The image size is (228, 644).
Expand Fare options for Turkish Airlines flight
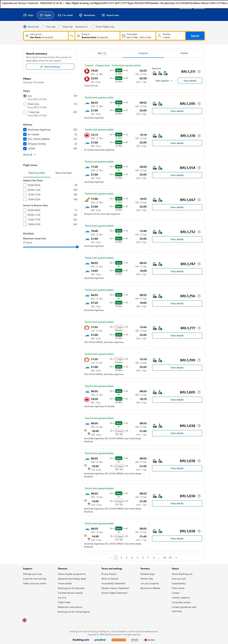[164, 81]
